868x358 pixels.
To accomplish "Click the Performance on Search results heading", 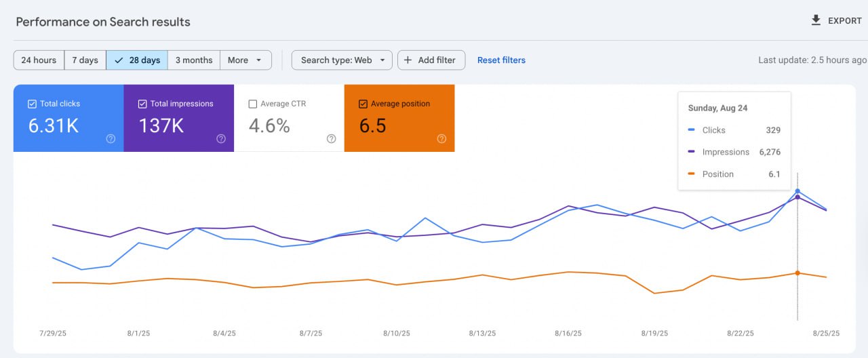I will 103,22.
